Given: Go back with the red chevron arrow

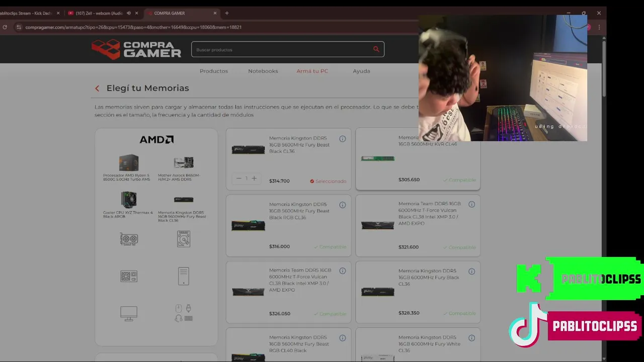Looking at the screenshot, I should pos(97,88).
